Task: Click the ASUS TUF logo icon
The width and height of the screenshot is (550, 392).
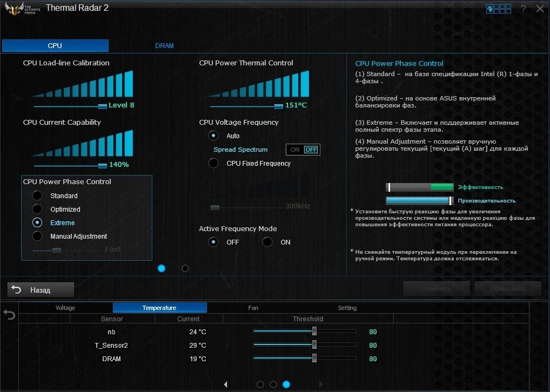Action: pyautogui.click(x=15, y=9)
